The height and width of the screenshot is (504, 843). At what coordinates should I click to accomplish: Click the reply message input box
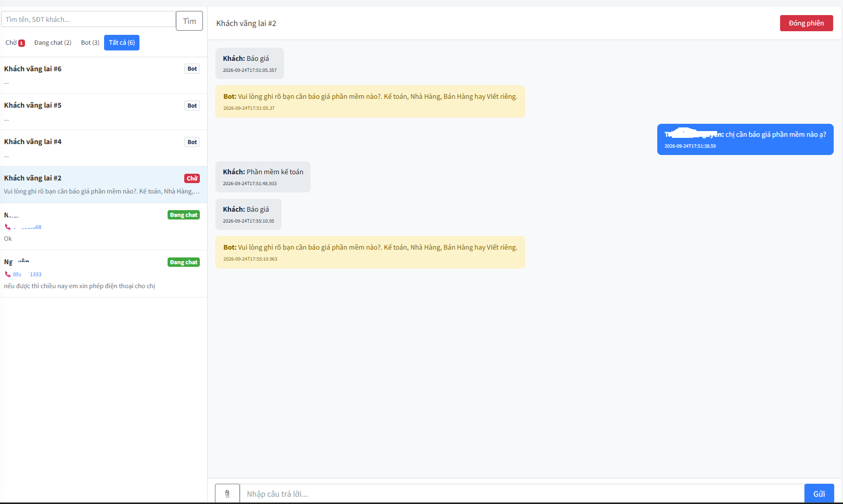click(522, 494)
